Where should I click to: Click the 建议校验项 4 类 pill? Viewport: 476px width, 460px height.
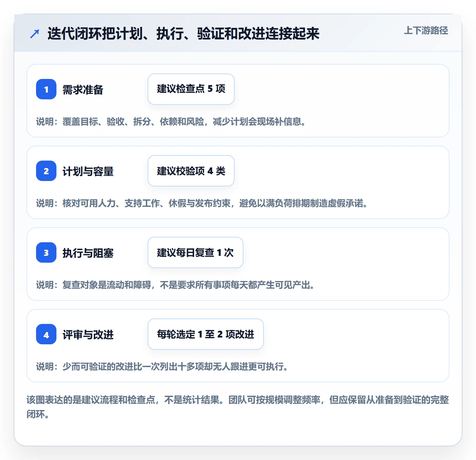point(191,171)
